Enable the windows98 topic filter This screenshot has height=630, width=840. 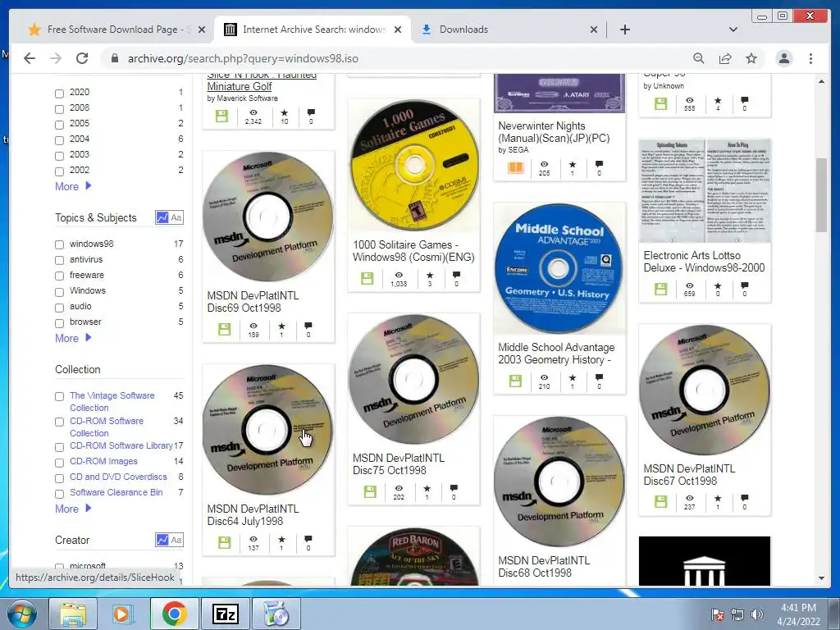[x=59, y=244]
